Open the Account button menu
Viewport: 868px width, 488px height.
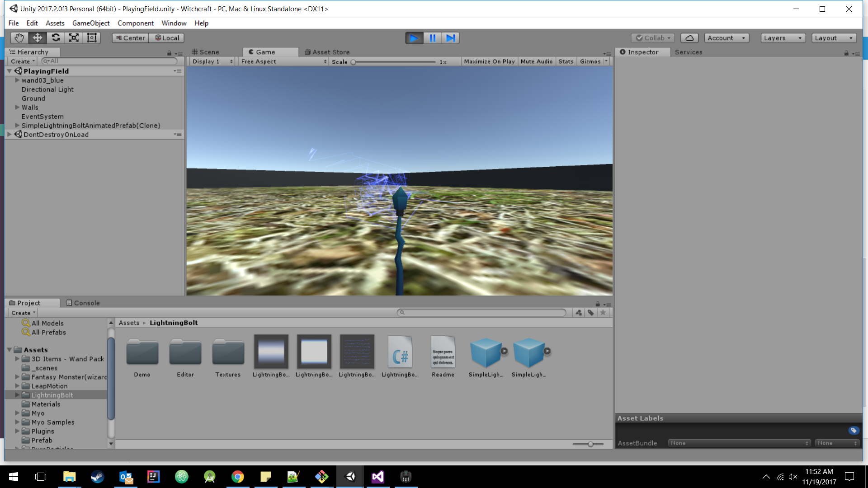pyautogui.click(x=726, y=38)
